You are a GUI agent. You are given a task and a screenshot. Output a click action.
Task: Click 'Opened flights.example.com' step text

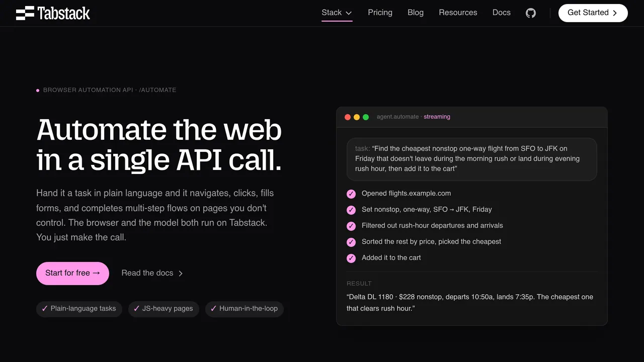406,193
